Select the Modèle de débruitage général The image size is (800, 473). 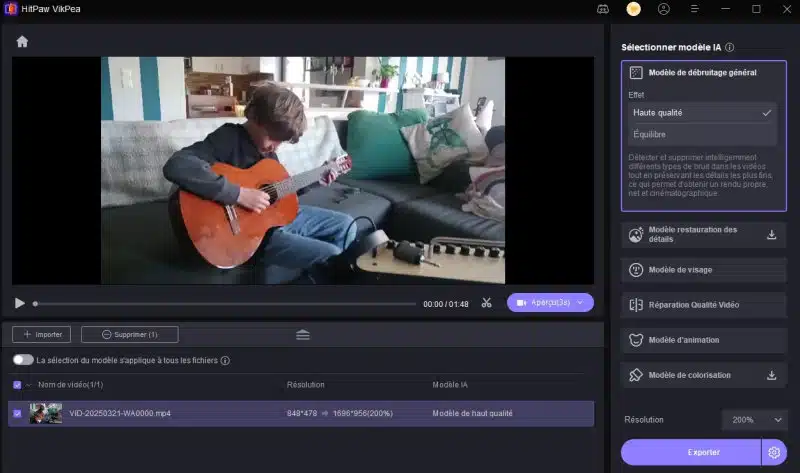click(704, 72)
